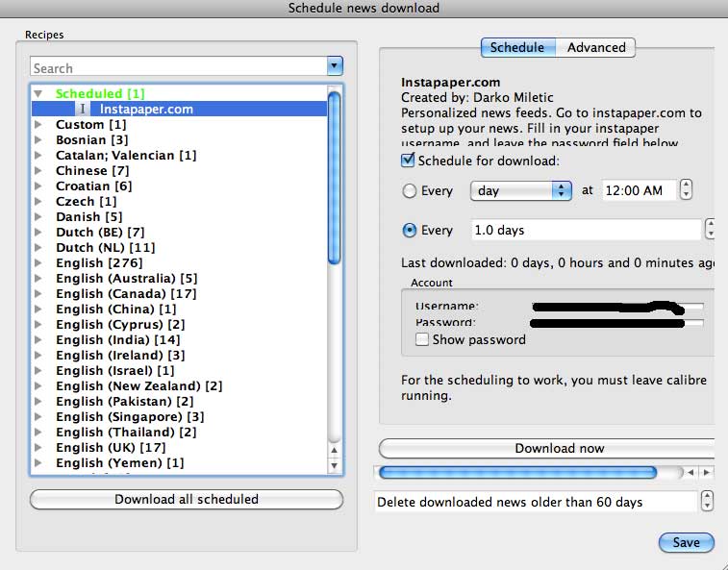Expand the English [276] group

(x=38, y=262)
